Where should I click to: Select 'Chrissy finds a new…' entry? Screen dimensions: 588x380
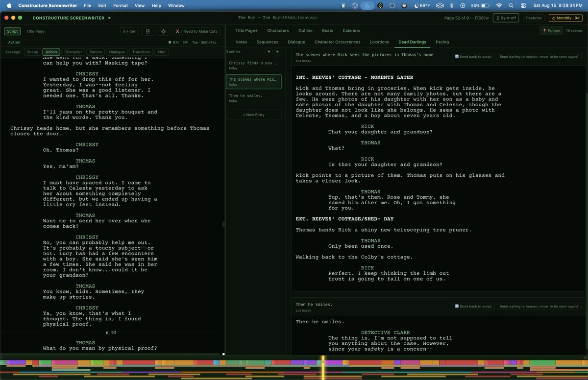[x=253, y=65]
